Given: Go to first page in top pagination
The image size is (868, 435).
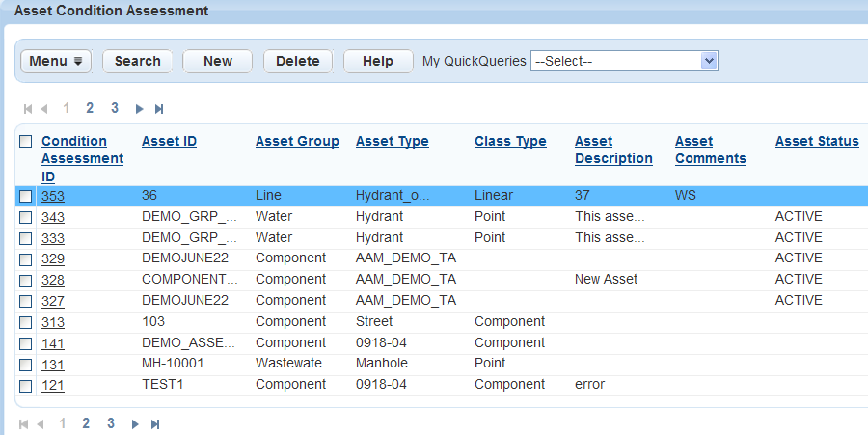Looking at the screenshot, I should click(x=28, y=109).
